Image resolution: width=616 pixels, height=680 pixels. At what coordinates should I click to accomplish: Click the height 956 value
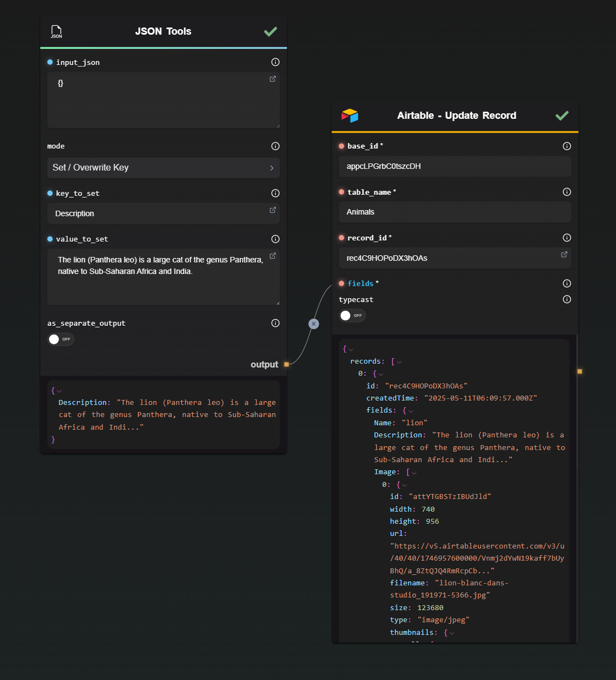tap(433, 522)
